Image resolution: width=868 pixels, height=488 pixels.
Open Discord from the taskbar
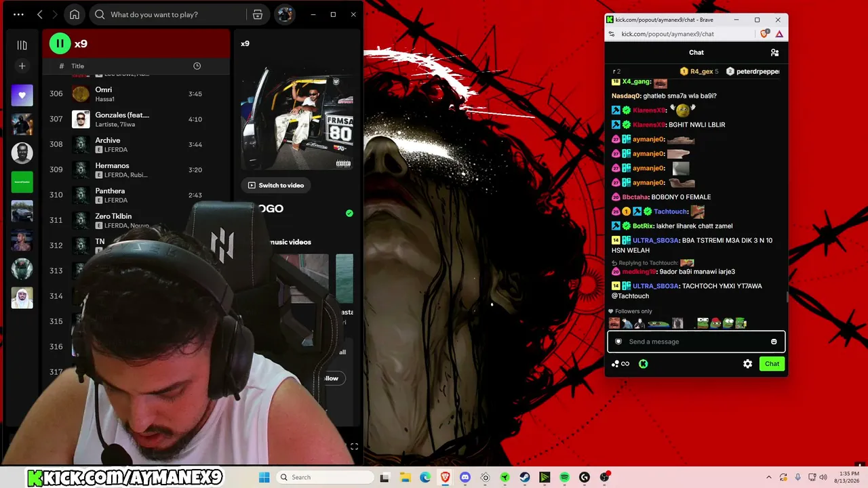[465, 477]
